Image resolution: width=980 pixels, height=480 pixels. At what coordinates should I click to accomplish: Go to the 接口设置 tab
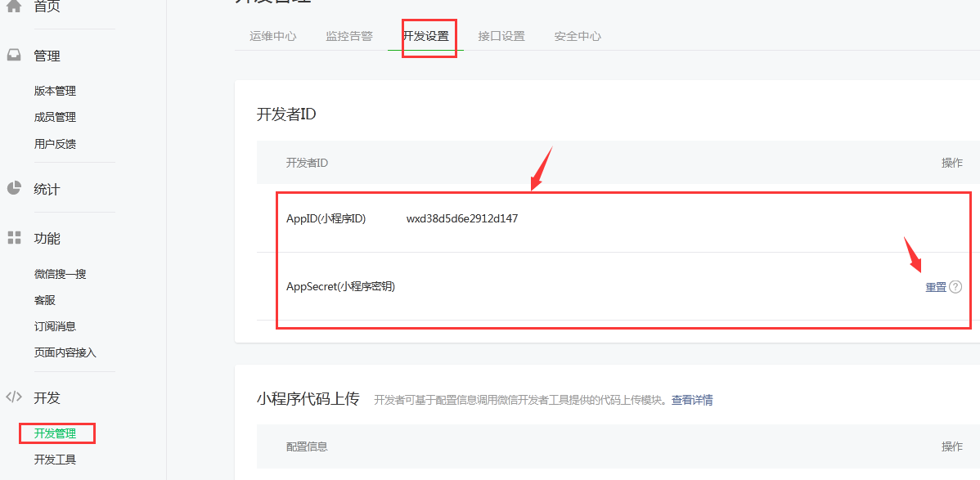click(501, 36)
